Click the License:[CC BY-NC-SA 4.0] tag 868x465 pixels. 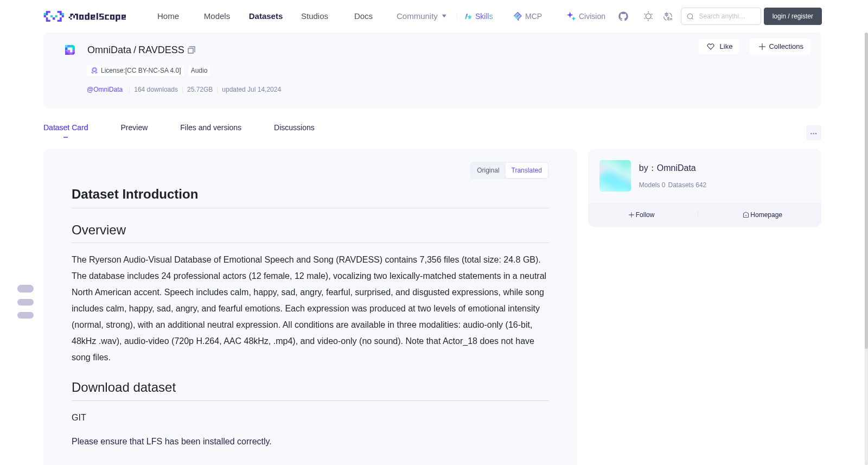pyautogui.click(x=136, y=71)
